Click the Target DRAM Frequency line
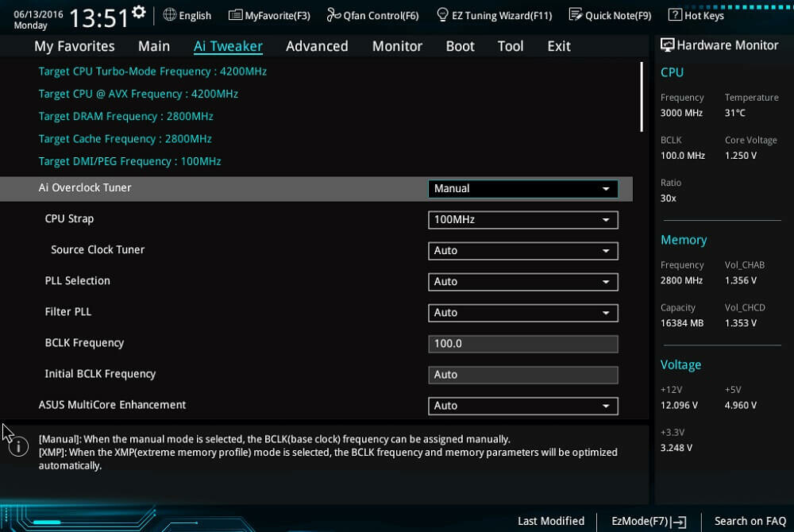 125,117
